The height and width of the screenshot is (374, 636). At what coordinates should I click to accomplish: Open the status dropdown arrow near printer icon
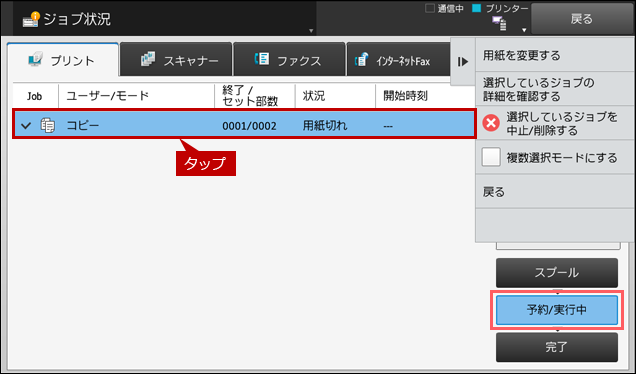524,30
